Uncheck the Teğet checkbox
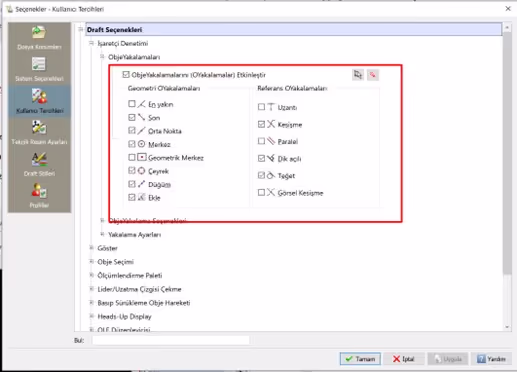Viewport: 517px width, 372px height. (261, 175)
